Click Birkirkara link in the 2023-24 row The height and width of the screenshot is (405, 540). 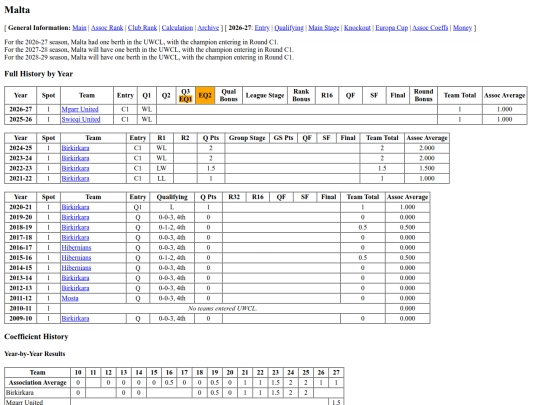pyautogui.click(x=75, y=158)
